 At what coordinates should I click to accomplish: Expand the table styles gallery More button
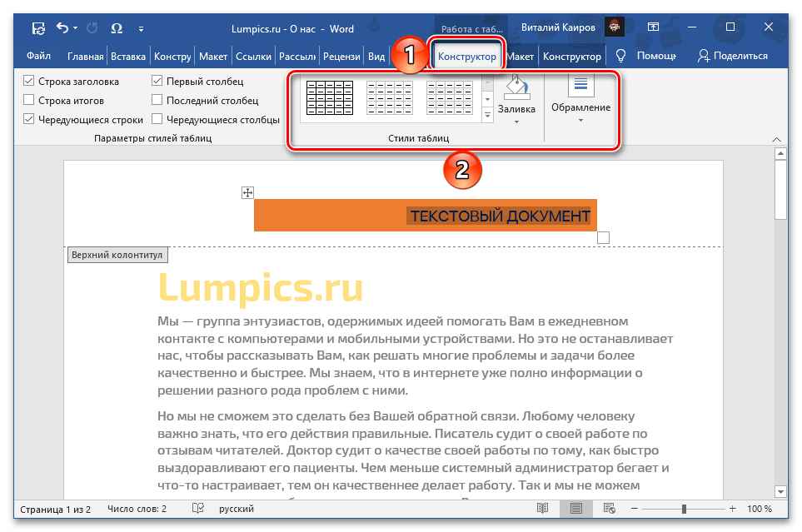pos(488,116)
